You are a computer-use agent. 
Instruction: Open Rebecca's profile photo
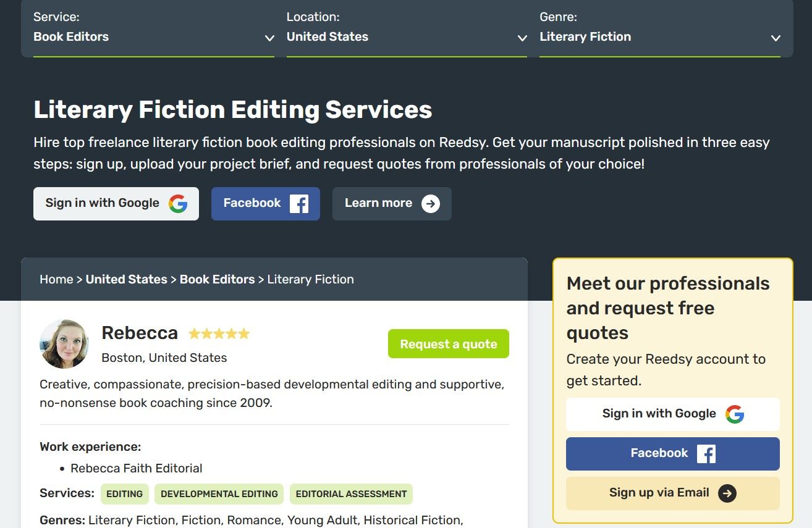64,344
